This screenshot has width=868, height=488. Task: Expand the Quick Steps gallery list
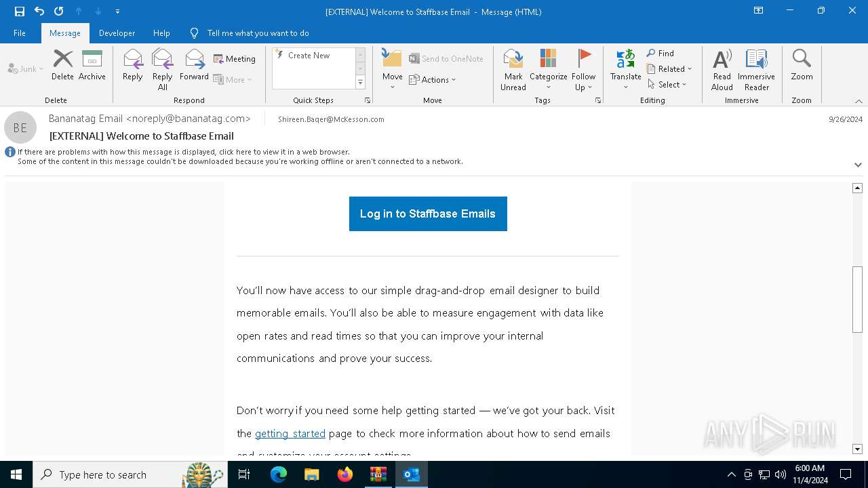point(360,83)
